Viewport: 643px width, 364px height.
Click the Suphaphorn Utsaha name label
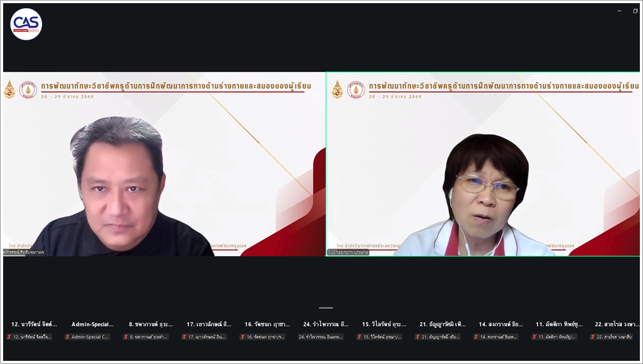pyautogui.click(x=349, y=252)
